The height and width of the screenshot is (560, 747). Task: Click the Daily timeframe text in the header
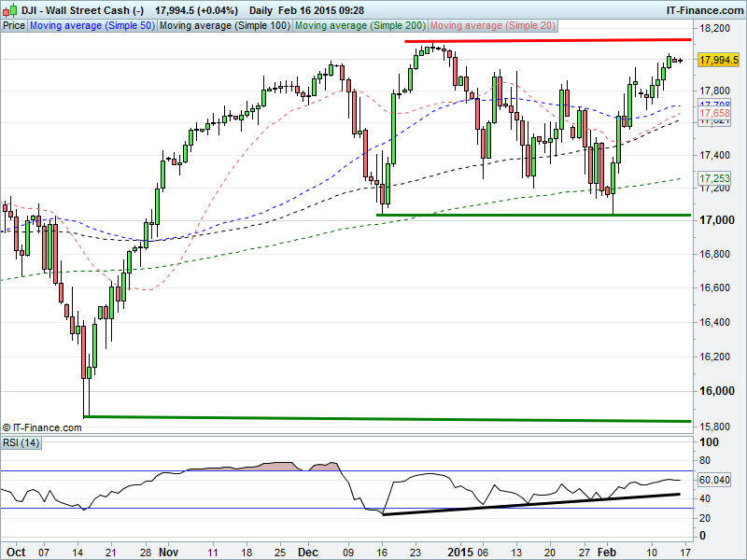pyautogui.click(x=261, y=8)
